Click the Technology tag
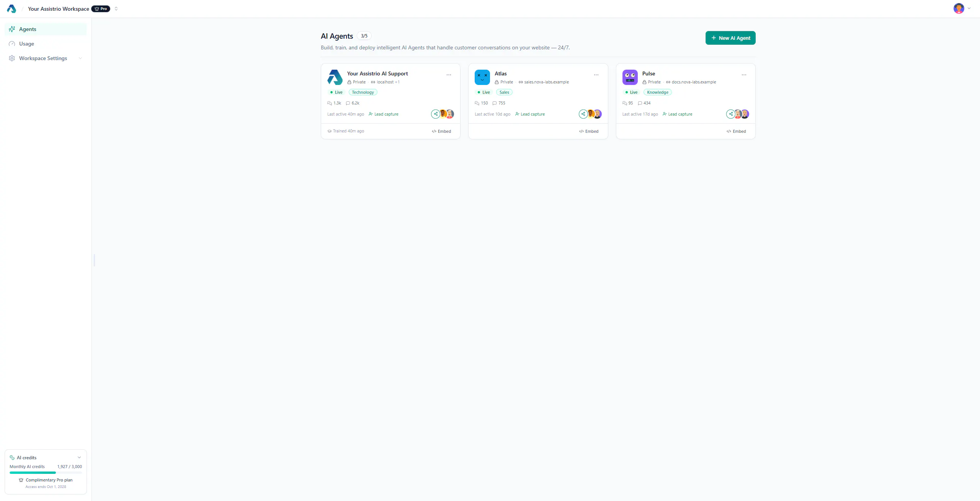This screenshot has width=980, height=501. [x=363, y=92]
